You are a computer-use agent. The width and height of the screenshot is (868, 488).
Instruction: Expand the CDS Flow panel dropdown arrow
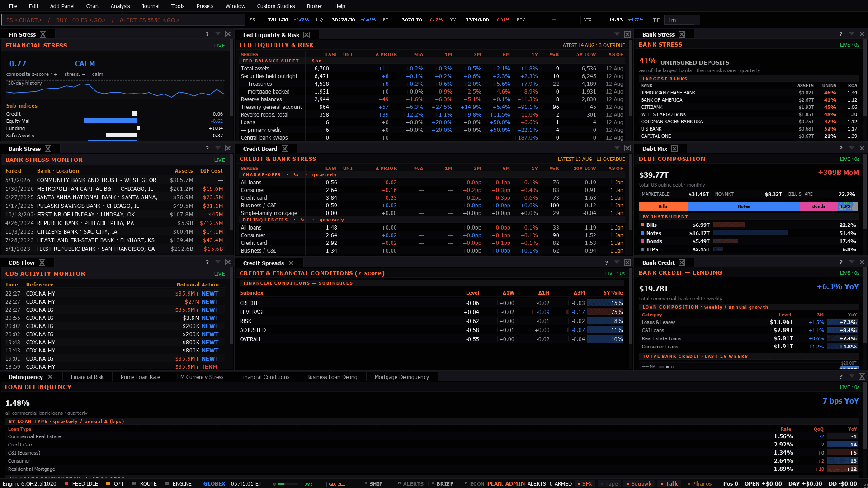pos(218,262)
